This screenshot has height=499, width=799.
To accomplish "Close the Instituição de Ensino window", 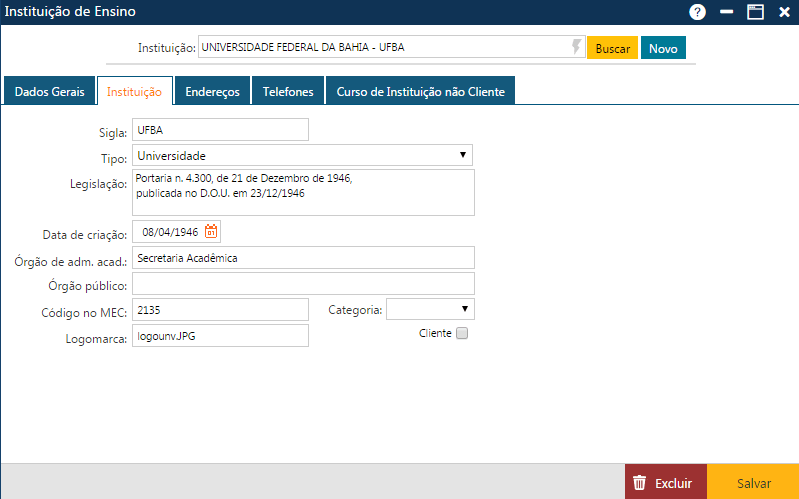I will [784, 12].
